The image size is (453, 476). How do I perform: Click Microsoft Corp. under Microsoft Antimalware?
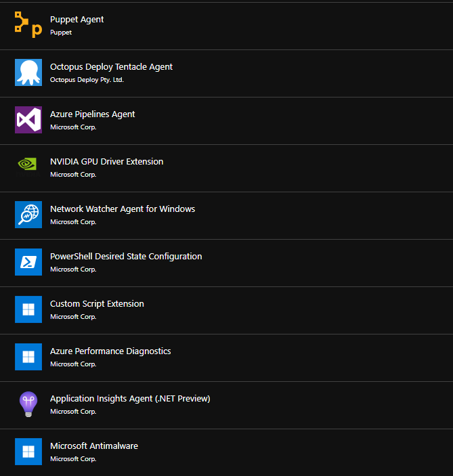point(73,458)
